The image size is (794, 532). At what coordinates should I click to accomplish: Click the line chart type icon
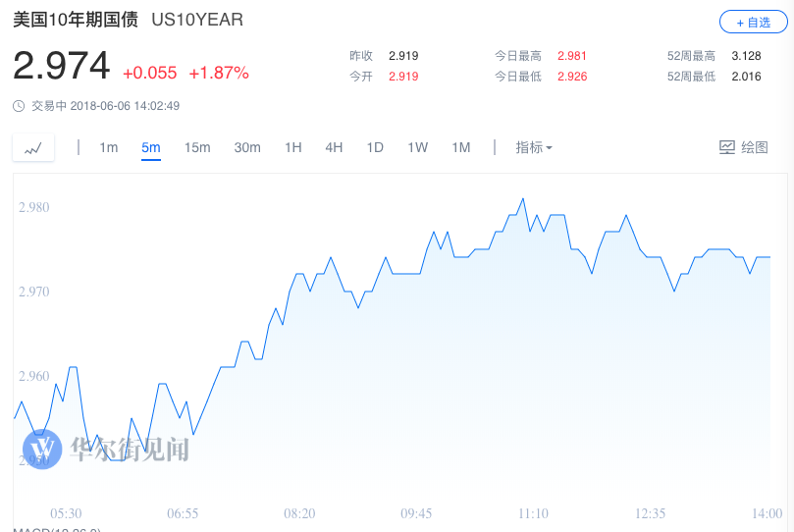tap(33, 147)
